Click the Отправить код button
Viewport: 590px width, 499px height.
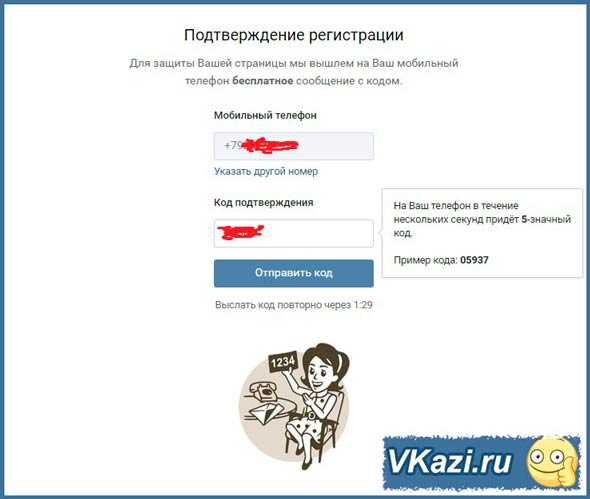(293, 273)
